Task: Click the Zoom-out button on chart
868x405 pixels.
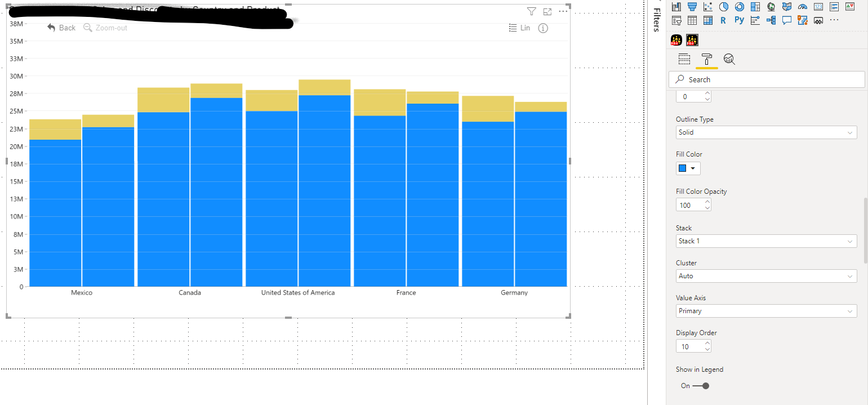Action: tap(105, 28)
